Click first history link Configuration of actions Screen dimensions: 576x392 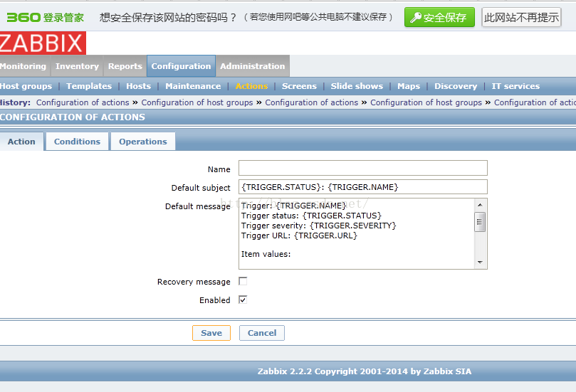pos(83,102)
